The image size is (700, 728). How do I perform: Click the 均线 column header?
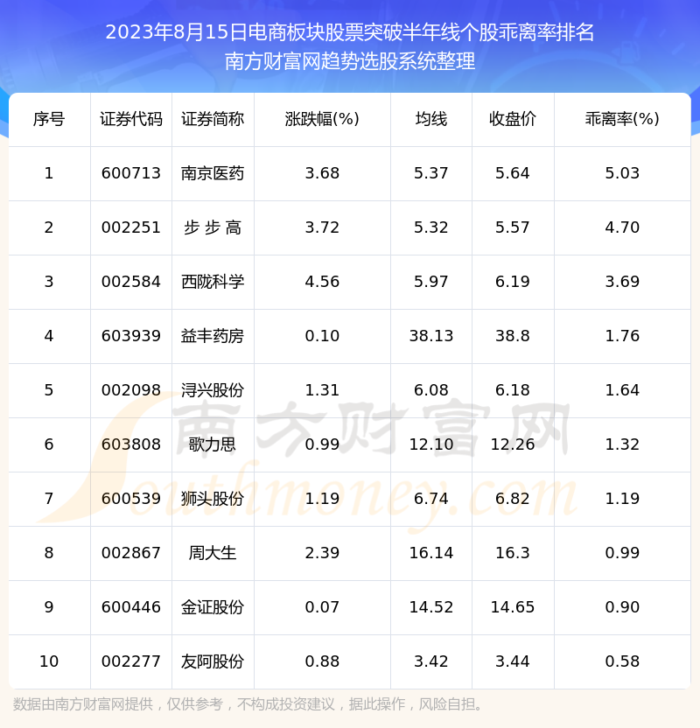click(431, 119)
